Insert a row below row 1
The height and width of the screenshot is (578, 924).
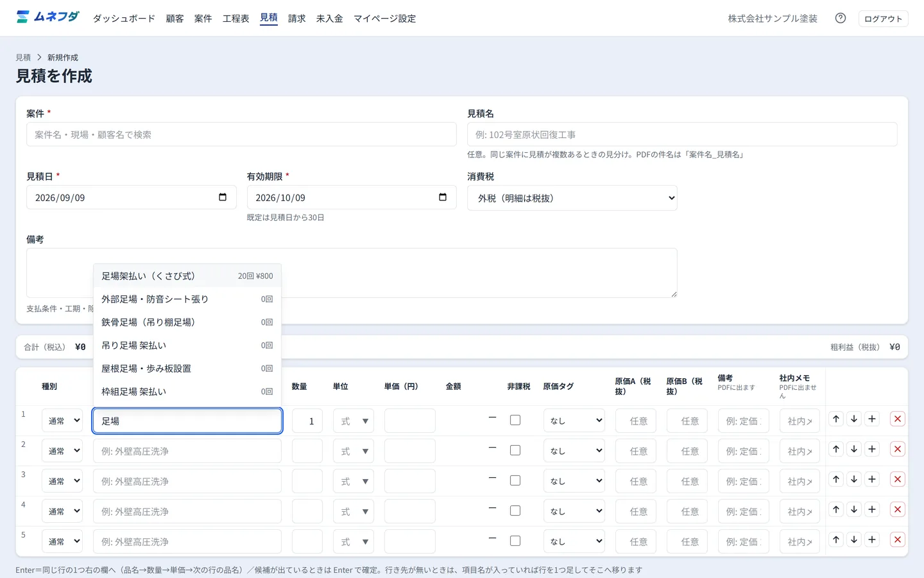click(x=872, y=419)
